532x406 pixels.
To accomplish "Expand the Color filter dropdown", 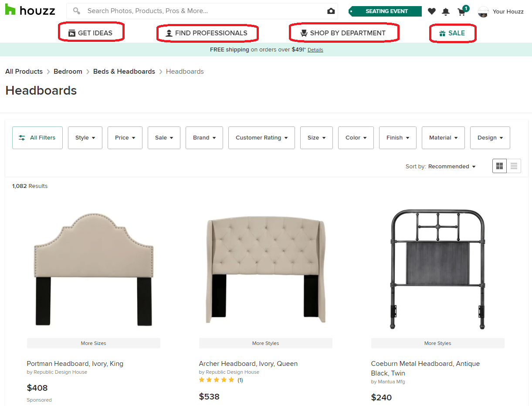I will coord(356,138).
